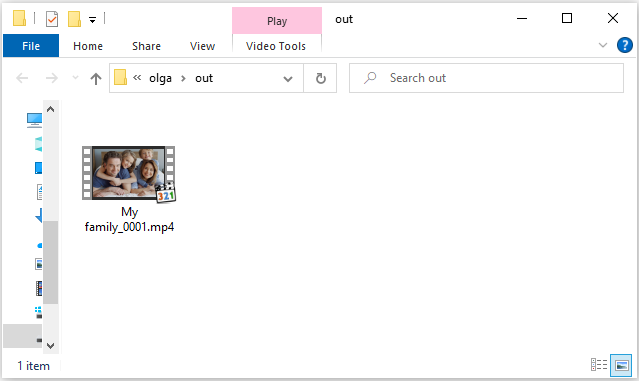
Task: Expand the ribbon with the chevron
Action: 603,45
